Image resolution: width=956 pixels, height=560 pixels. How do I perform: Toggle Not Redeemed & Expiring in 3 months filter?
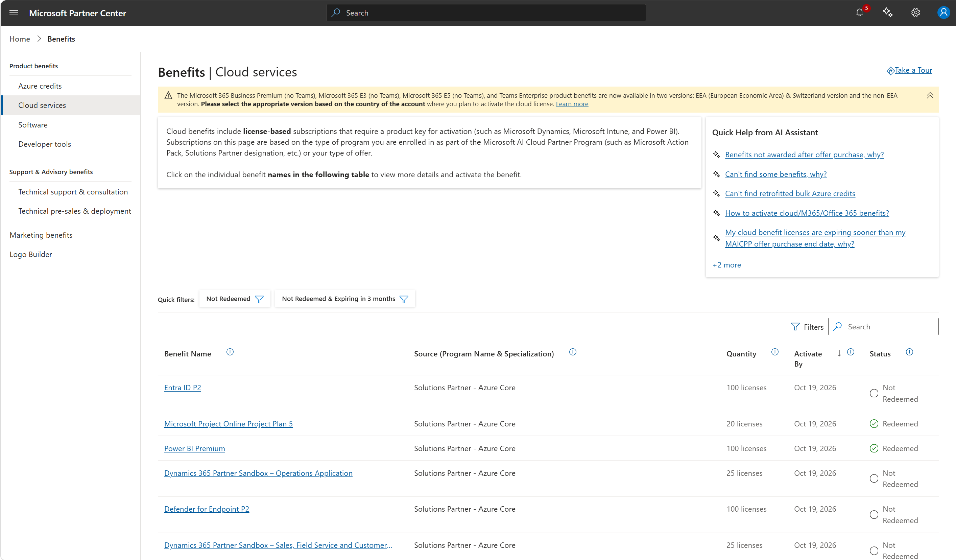tap(344, 299)
